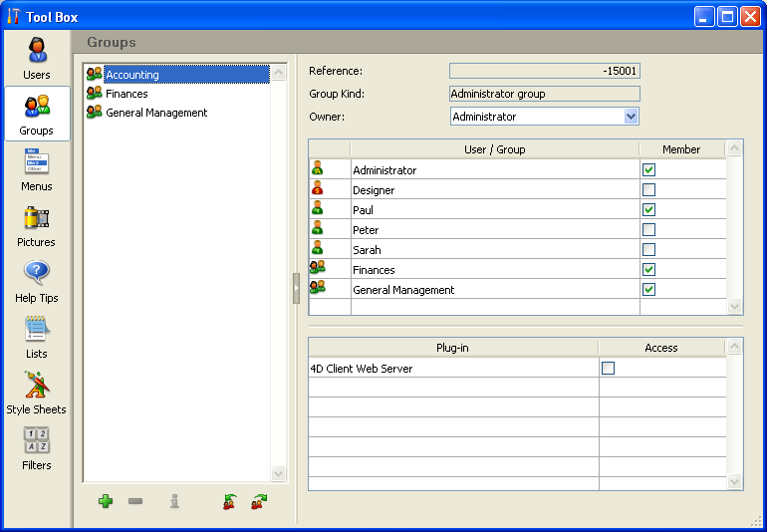Viewport: 767px width, 532px height.
Task: Enable access for 4D Client Web Server
Action: pyautogui.click(x=609, y=369)
